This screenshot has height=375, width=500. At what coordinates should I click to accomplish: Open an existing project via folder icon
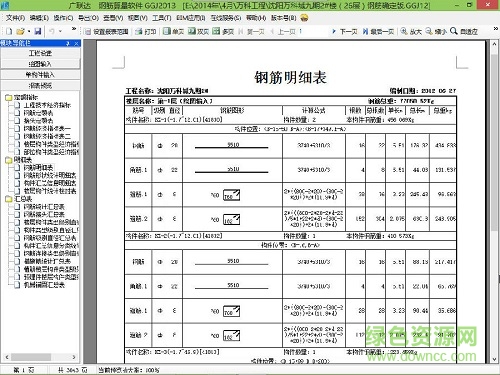pyautogui.click(x=20, y=31)
